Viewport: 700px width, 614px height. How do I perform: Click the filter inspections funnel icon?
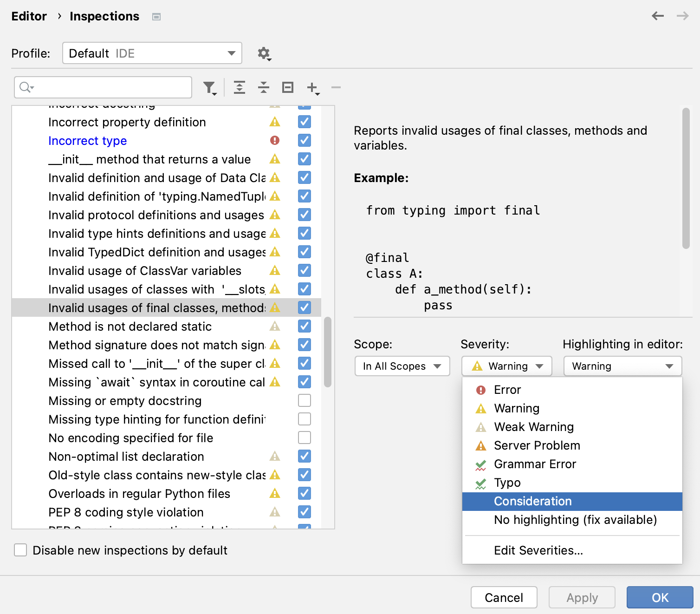point(209,87)
